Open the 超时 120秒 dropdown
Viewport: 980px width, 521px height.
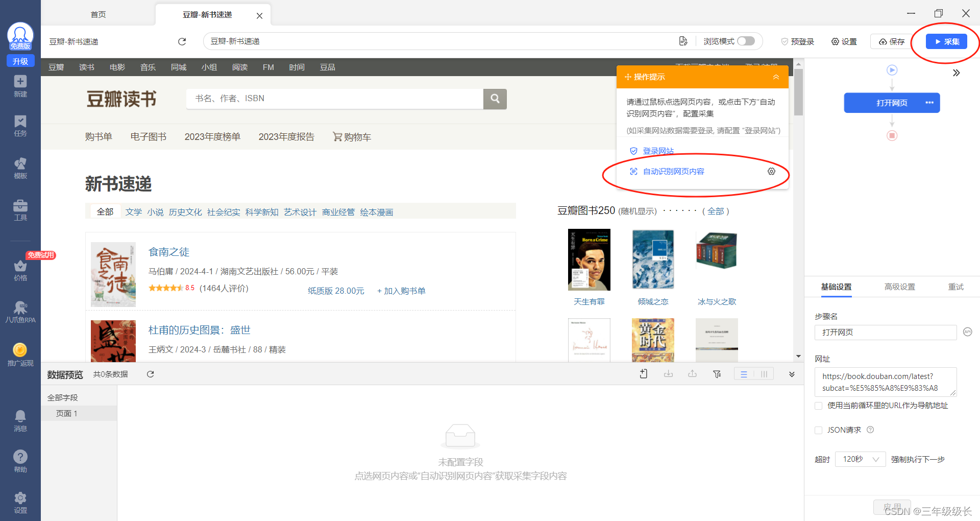tap(860, 459)
